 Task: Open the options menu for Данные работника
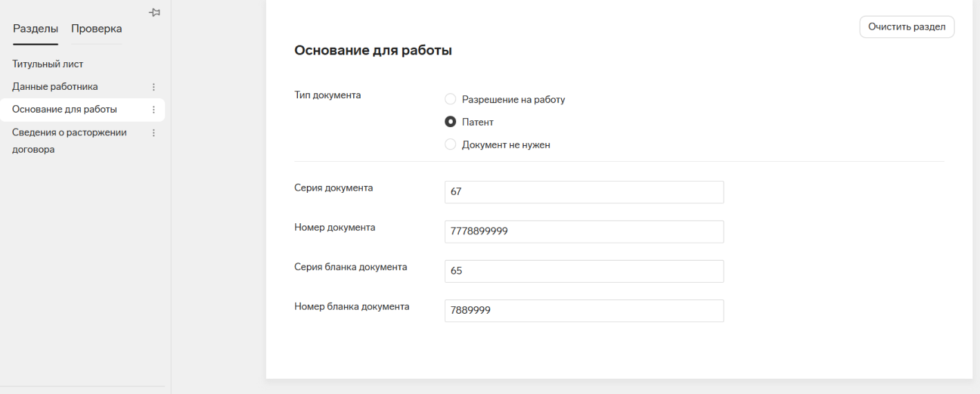pyautogui.click(x=153, y=87)
